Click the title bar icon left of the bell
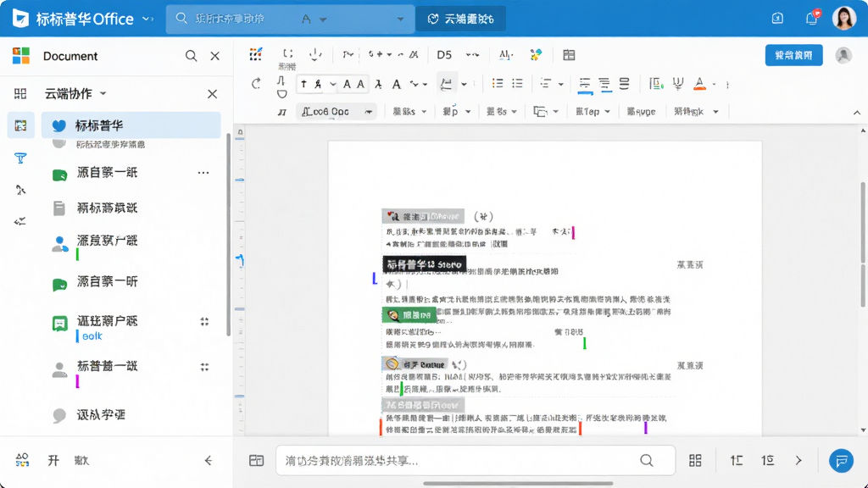This screenshot has width=868, height=488. click(777, 19)
